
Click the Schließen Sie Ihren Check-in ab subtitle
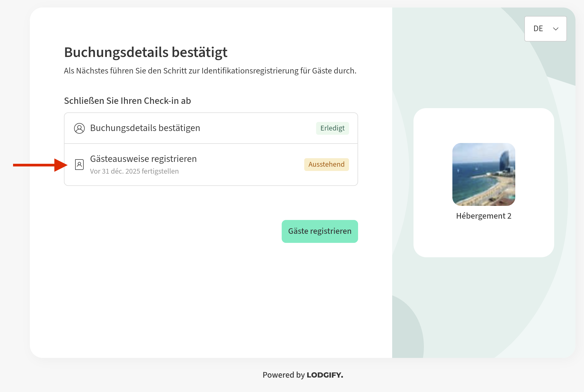(x=127, y=101)
